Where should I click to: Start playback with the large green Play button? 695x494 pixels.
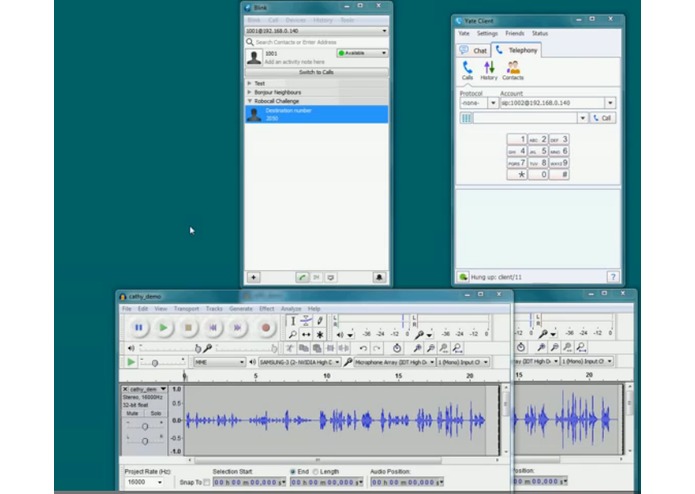point(164,327)
